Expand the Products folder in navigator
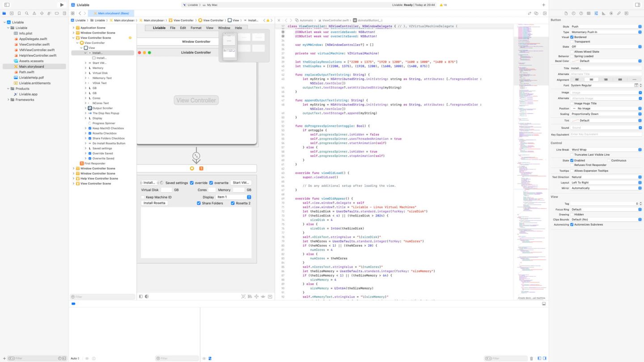Image resolution: width=644 pixels, height=362 pixels. click(8, 88)
